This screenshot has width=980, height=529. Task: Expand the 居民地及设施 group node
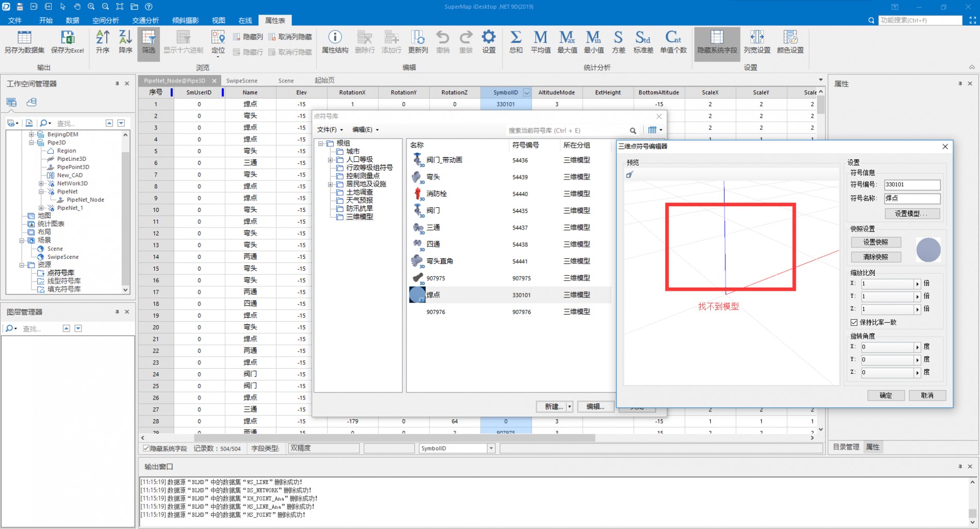pos(331,184)
